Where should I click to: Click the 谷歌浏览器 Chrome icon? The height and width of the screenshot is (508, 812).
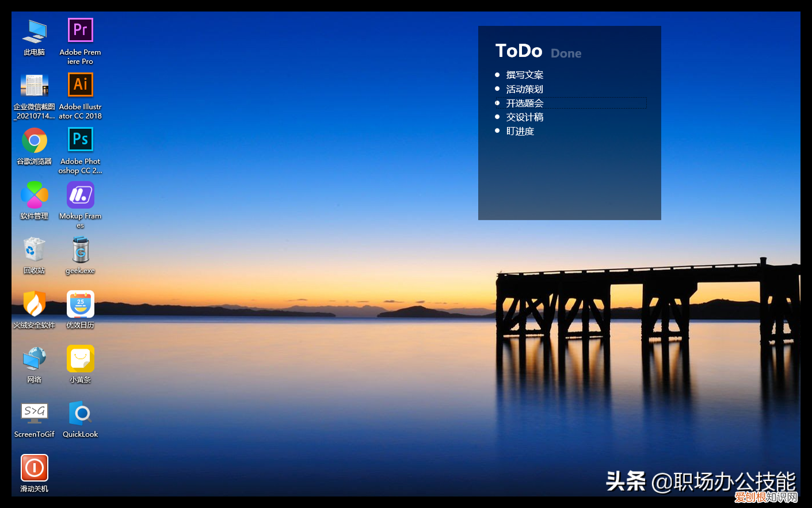[x=35, y=140]
